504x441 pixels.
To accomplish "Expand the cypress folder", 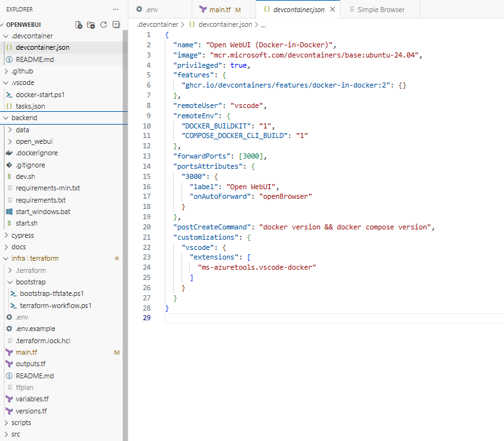I will pos(22,235).
